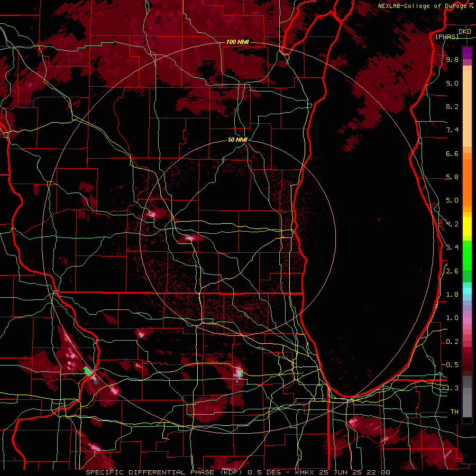
Task: Click the cyan segment of the color bar
Action: click(467, 291)
